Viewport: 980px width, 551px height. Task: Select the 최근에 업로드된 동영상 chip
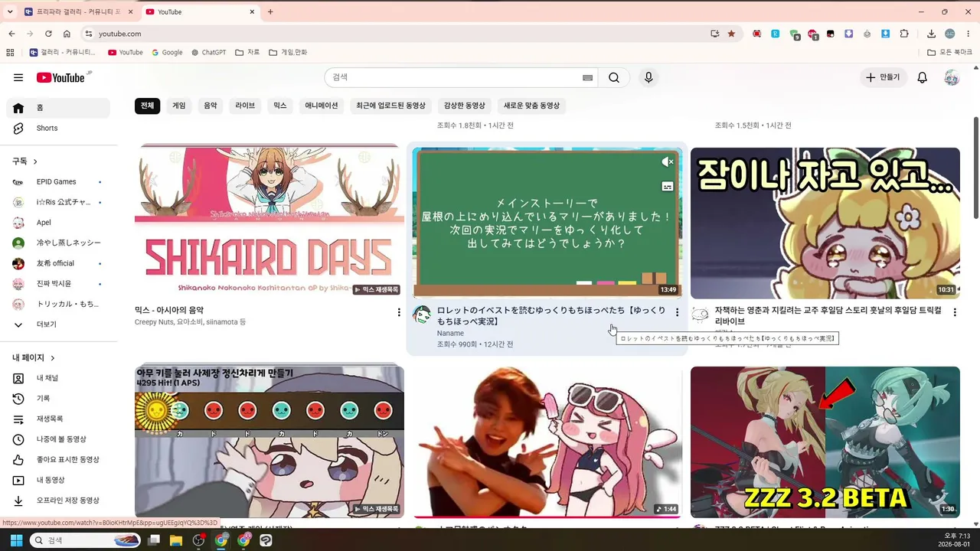[x=390, y=106]
